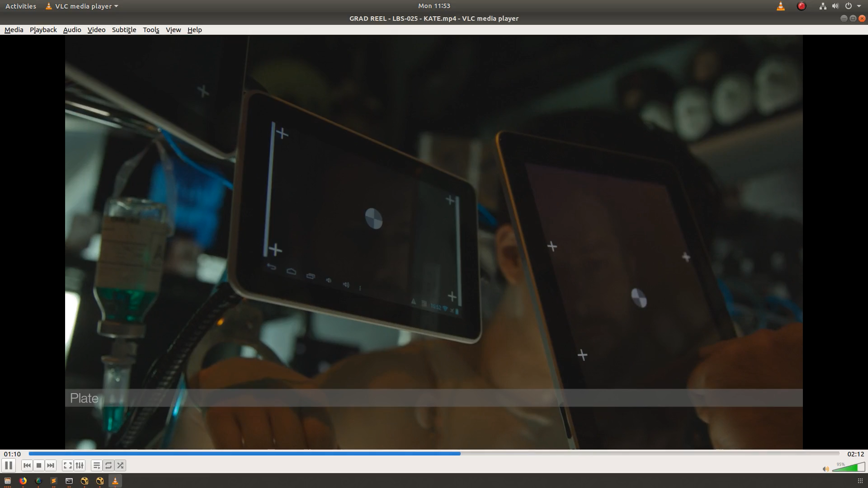Open extended settings equalizer icon
The height and width of the screenshot is (488, 868).
80,465
